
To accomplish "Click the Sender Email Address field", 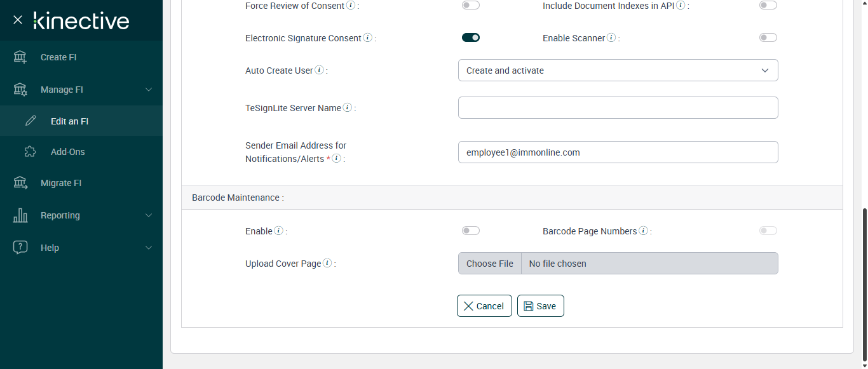I will coord(618,152).
